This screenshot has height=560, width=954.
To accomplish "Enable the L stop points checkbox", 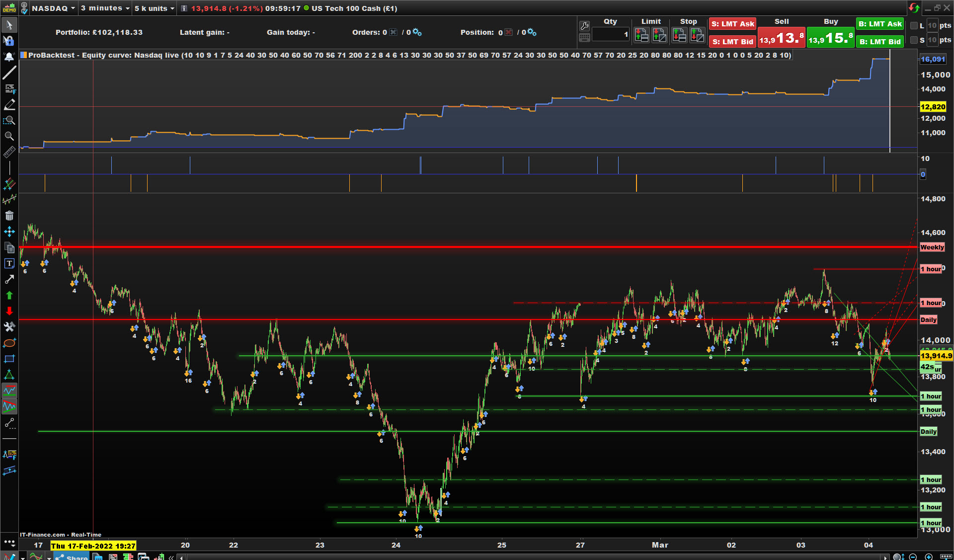I will point(914,25).
